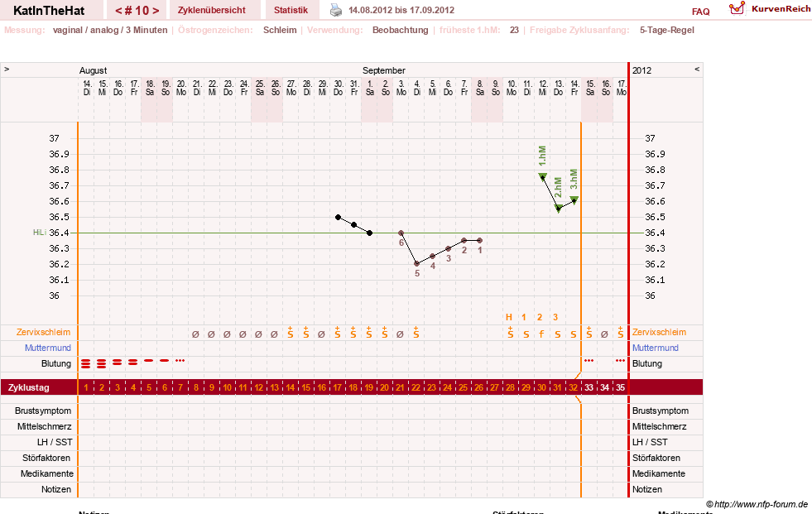Click the temperature point labeled 6
This screenshot has height=514, width=812.
(401, 233)
